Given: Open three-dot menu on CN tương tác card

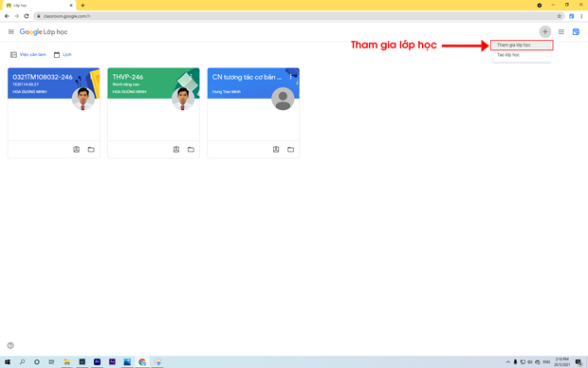Looking at the screenshot, I should (290, 77).
